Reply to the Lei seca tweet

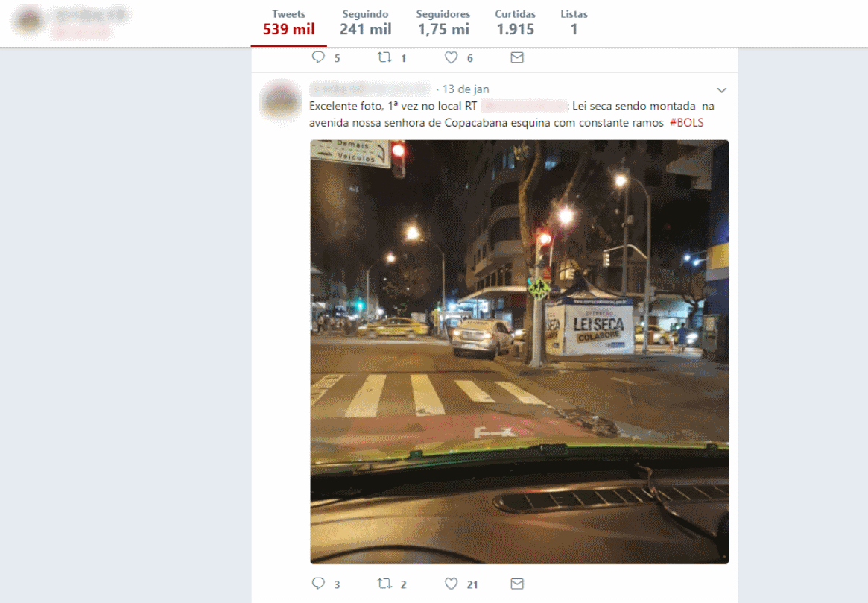pyautogui.click(x=318, y=584)
